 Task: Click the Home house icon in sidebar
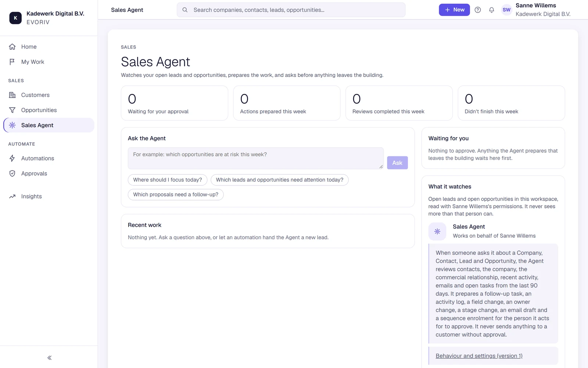point(12,47)
